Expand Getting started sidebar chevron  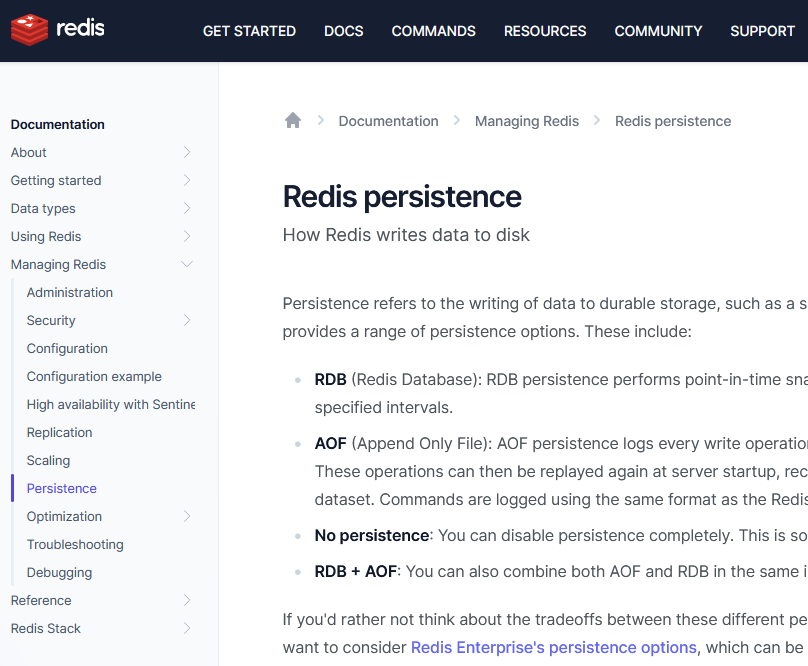coord(187,180)
